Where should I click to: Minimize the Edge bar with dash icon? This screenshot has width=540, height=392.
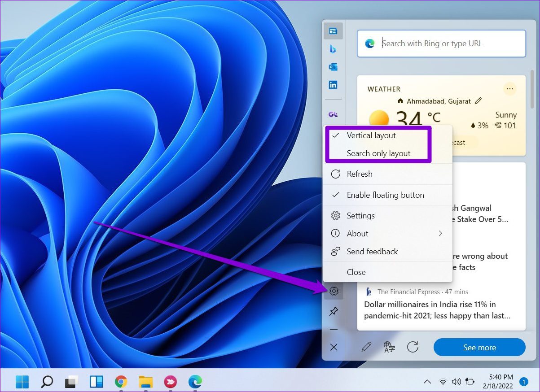[x=334, y=329]
